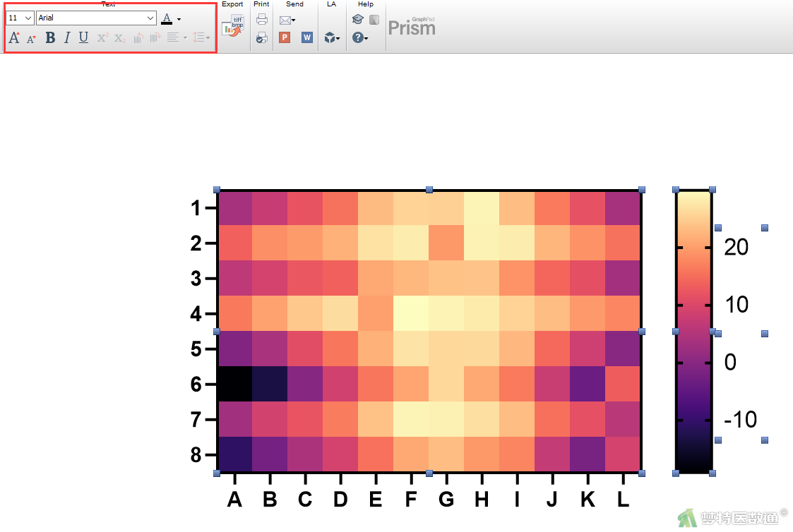The width and height of the screenshot is (793, 532).
Task: Send graph to PowerPoint
Action: coord(285,37)
